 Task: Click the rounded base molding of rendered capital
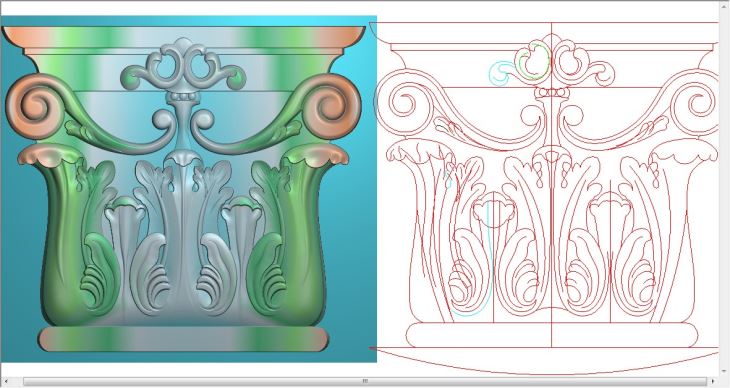click(x=183, y=339)
